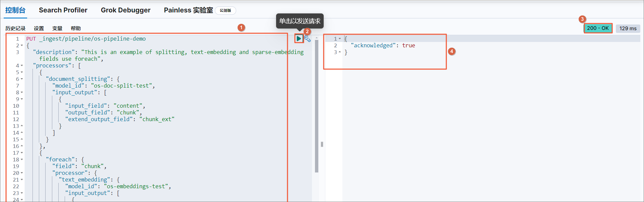Click the "os-embeddings-test" model_id line
Viewport: 644px width, 202px height.
tap(118, 186)
